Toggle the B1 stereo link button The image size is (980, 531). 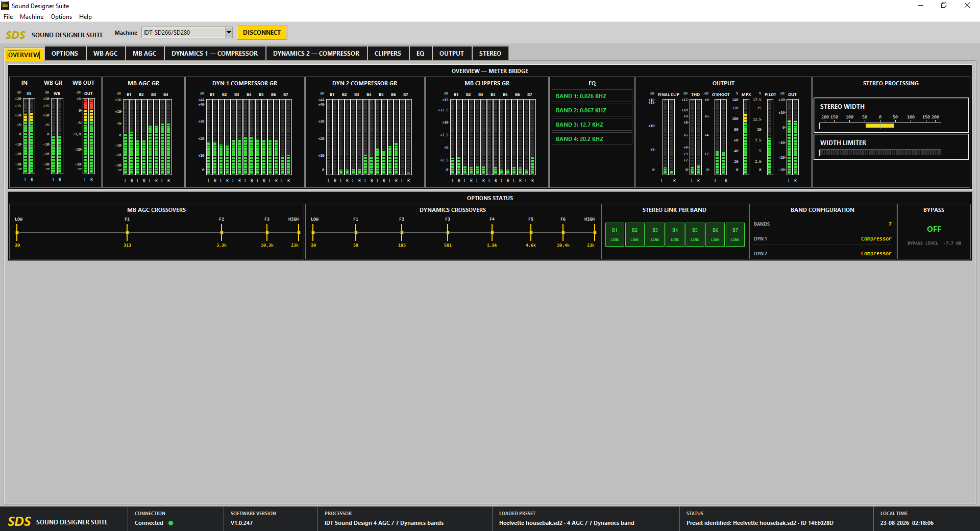point(615,234)
